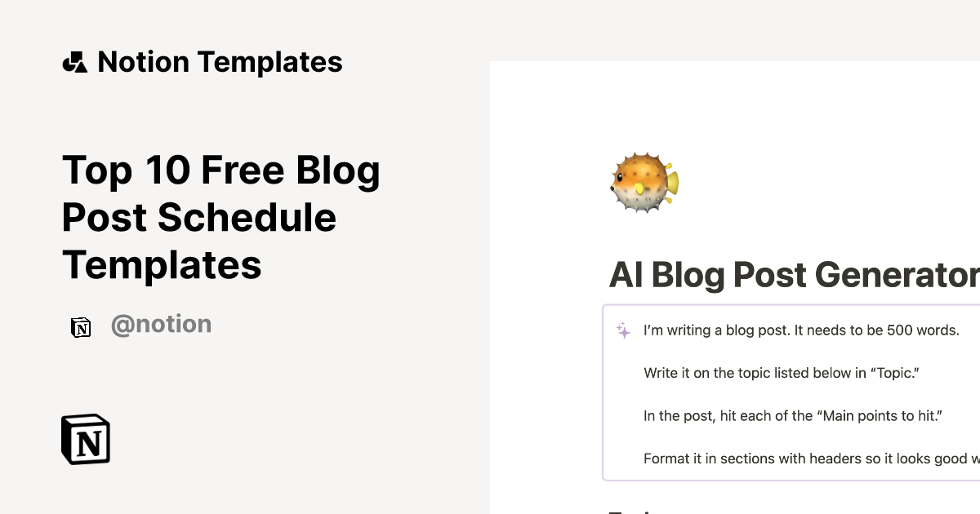Screen dimensions: 980x514
Task: Click the word "Schedule" in the headline
Action: pyautogui.click(x=247, y=217)
